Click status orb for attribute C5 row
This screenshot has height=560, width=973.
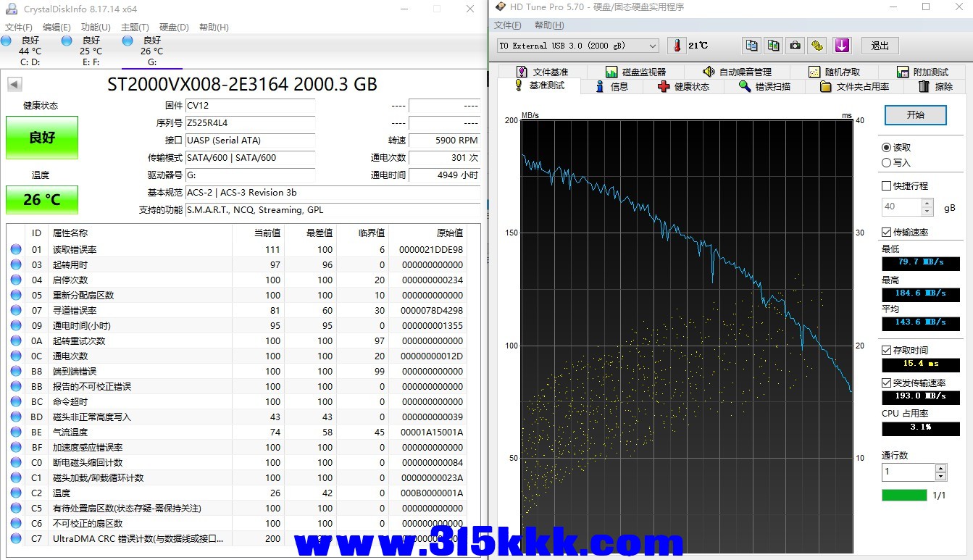pos(16,508)
